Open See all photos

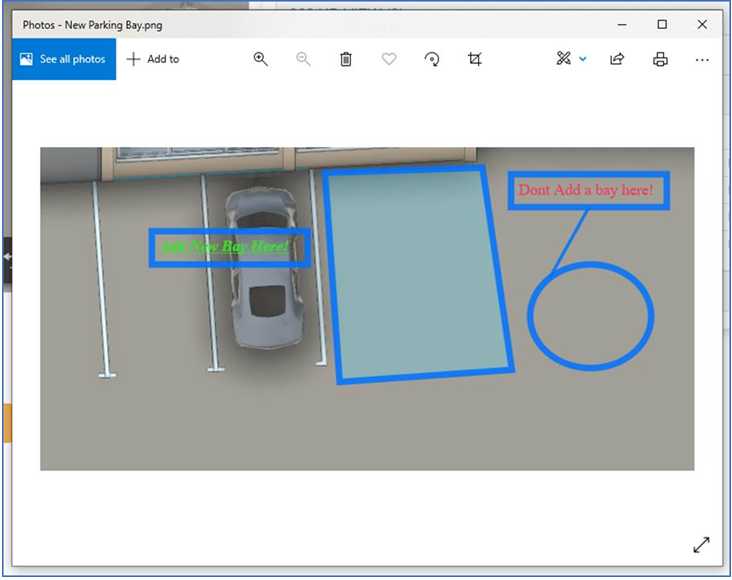(x=64, y=59)
